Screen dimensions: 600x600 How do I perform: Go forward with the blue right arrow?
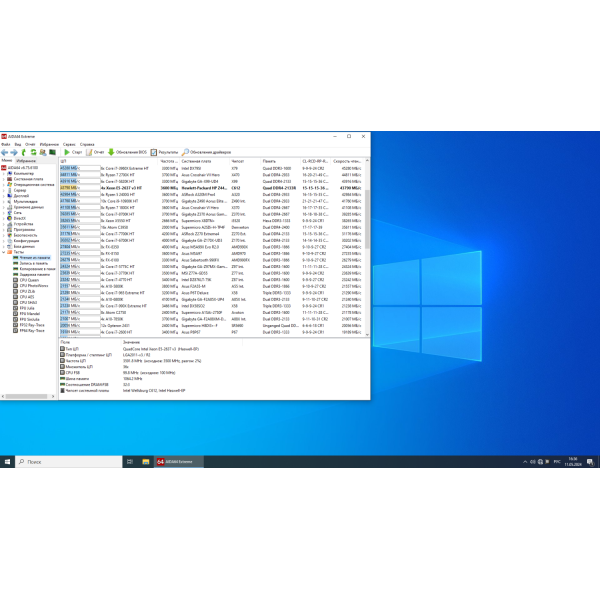coord(14,152)
